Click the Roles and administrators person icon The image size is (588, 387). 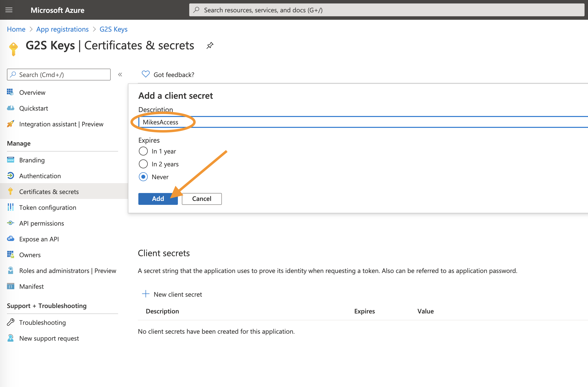pos(10,270)
